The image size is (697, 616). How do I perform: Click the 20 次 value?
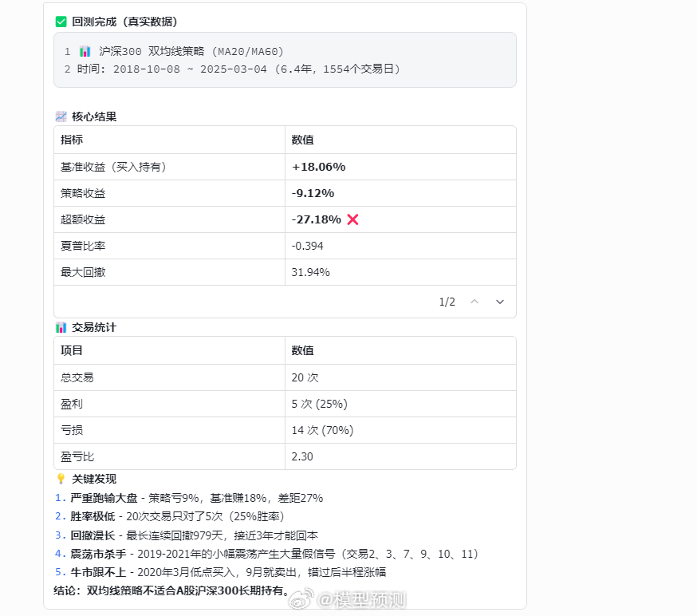point(305,377)
